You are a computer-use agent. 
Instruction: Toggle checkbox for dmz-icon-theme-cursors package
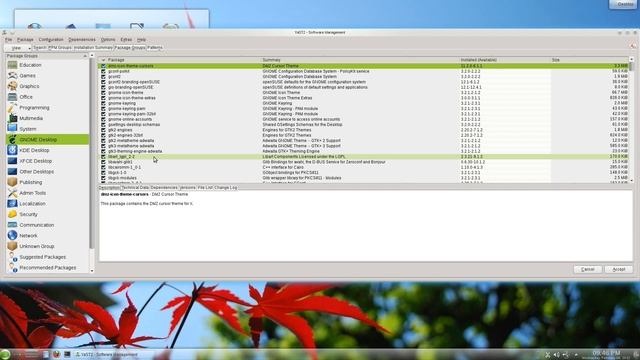[x=103, y=66]
